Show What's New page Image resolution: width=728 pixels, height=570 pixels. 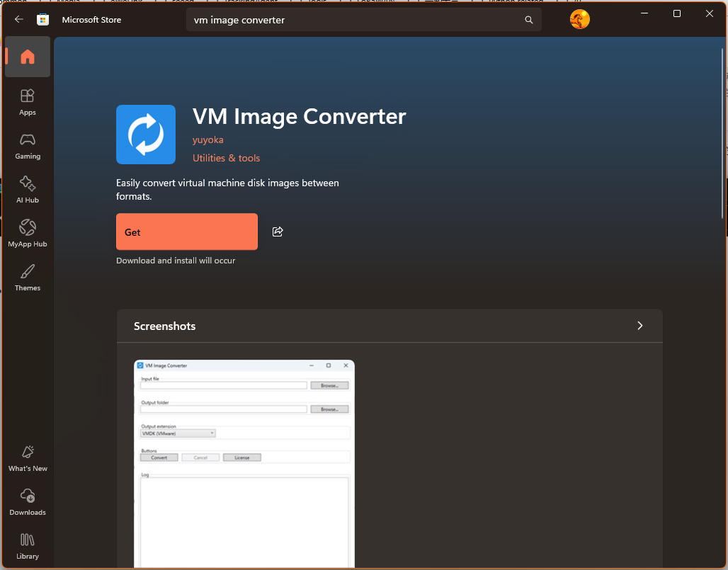pos(28,458)
